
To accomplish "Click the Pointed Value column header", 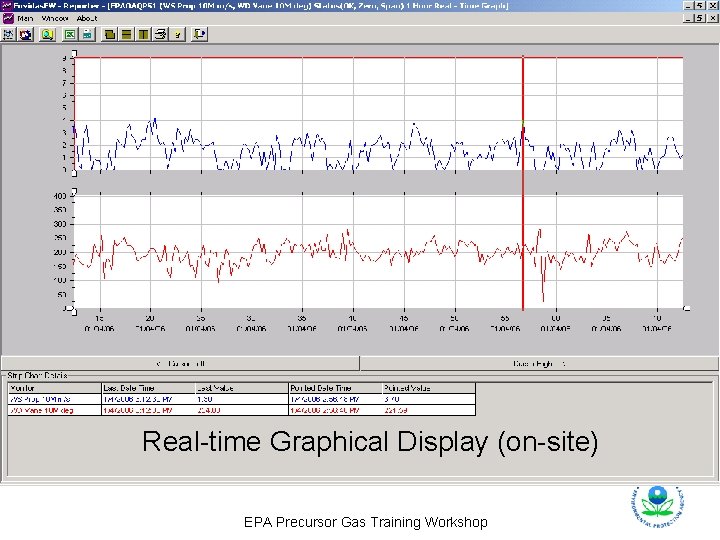I will (x=429, y=388).
